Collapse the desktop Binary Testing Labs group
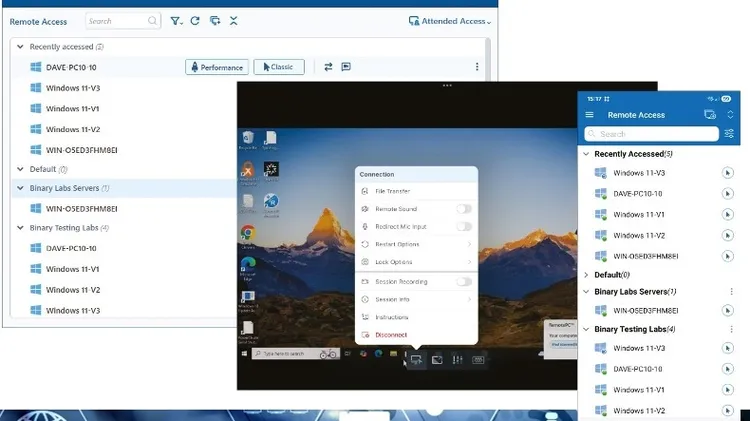The image size is (750, 421). coord(20,228)
